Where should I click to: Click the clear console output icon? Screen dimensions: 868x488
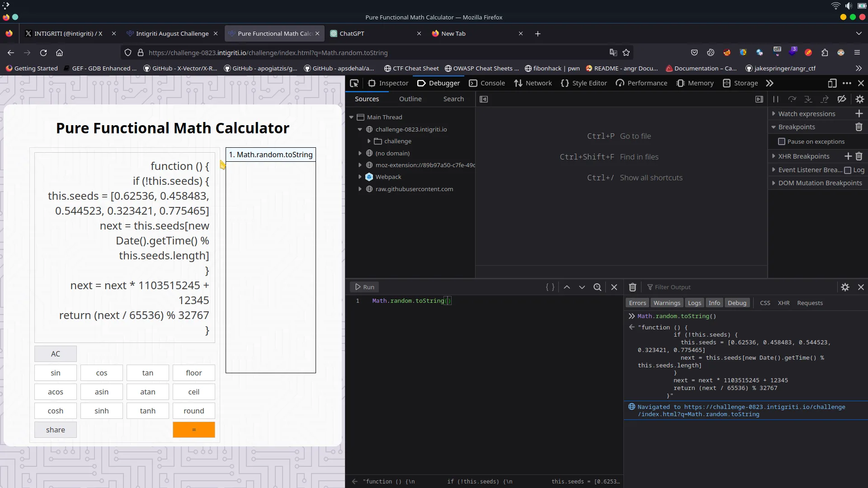[x=632, y=286]
